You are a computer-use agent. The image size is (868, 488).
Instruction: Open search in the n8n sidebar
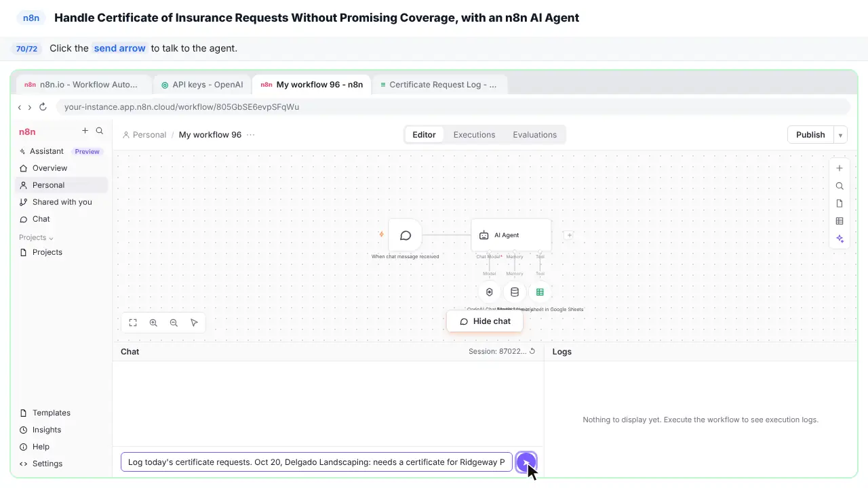[100, 131]
